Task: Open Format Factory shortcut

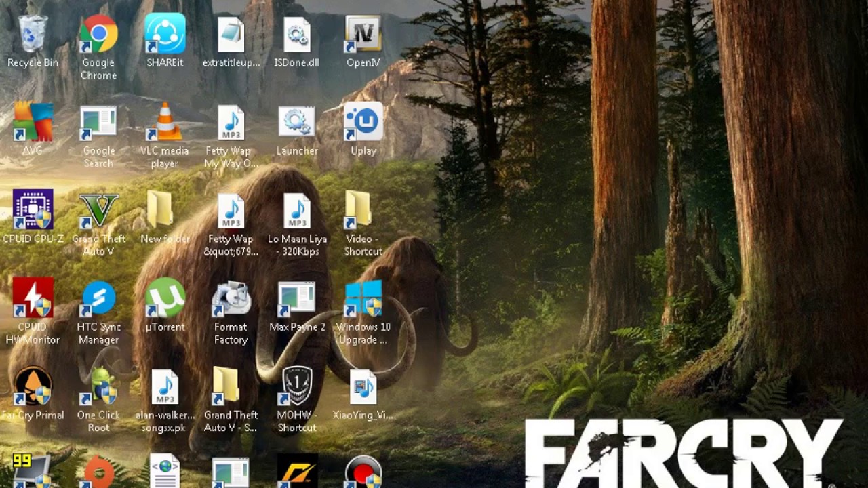Action: click(231, 298)
